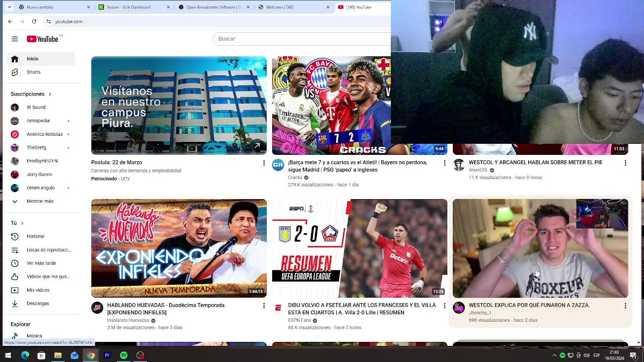Open the campus Piura ad thumbnail
Screen dimensions: 644x362
click(179, 106)
